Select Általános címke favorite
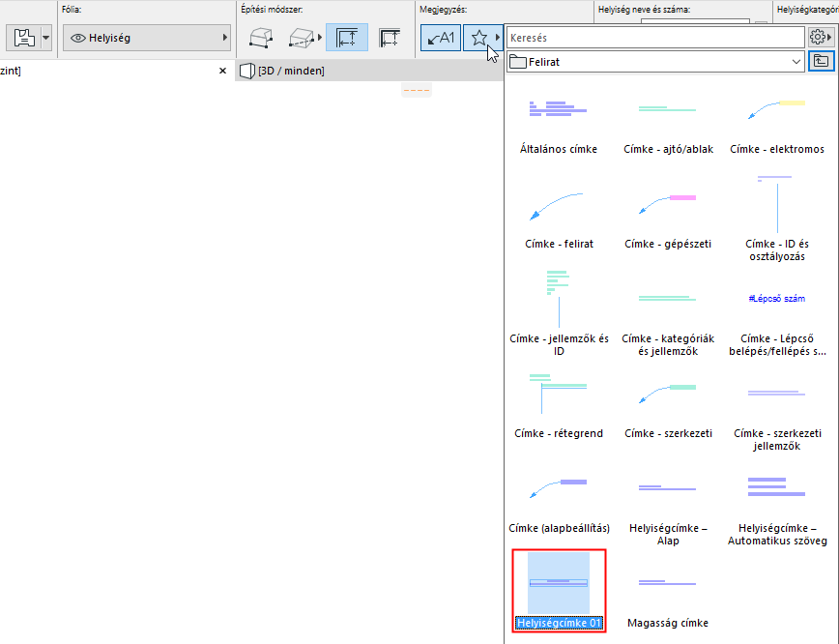 pyautogui.click(x=558, y=127)
